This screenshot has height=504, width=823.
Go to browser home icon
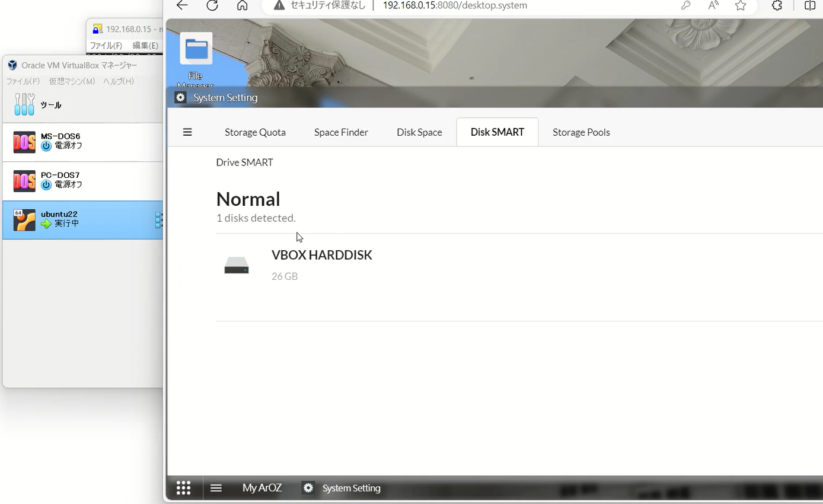(x=242, y=5)
